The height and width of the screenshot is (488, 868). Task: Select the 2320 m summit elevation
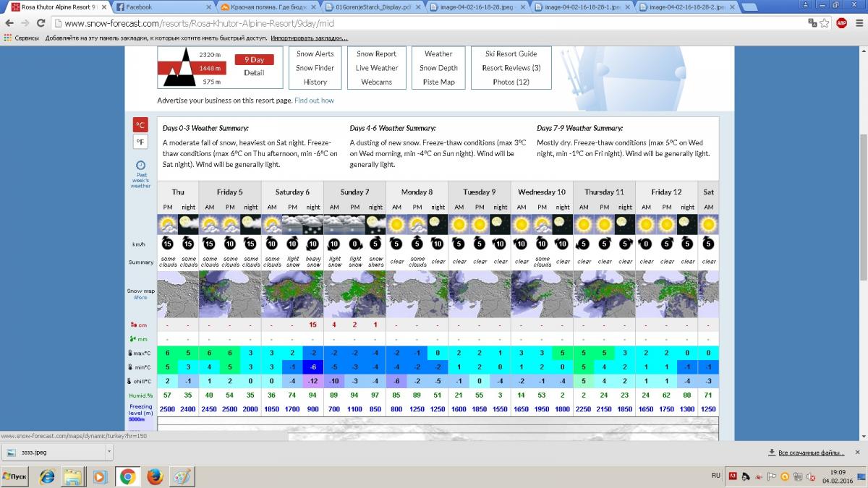click(x=210, y=55)
